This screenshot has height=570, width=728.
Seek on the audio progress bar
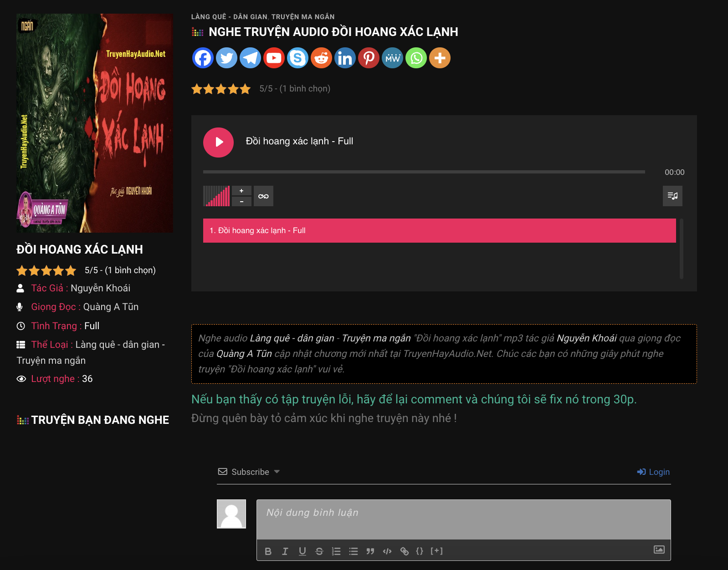pos(424,172)
